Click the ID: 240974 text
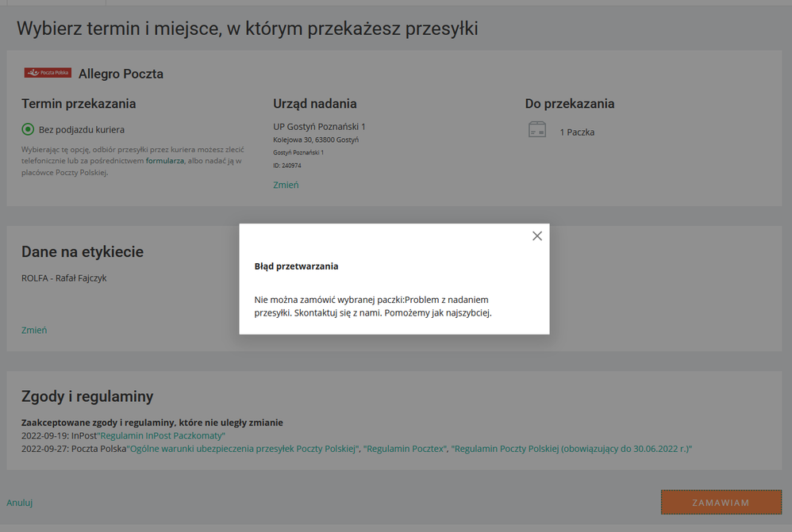The image size is (792, 532). point(287,166)
